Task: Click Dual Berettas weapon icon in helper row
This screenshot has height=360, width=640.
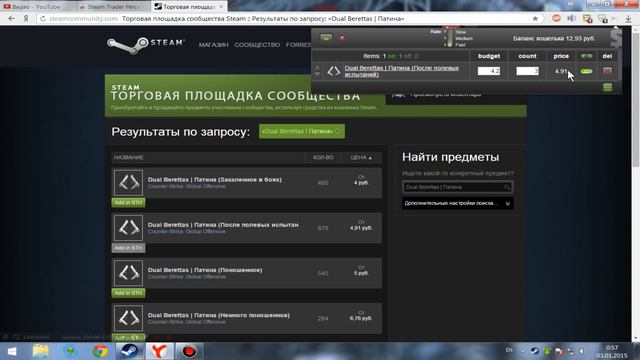Action: (x=334, y=71)
